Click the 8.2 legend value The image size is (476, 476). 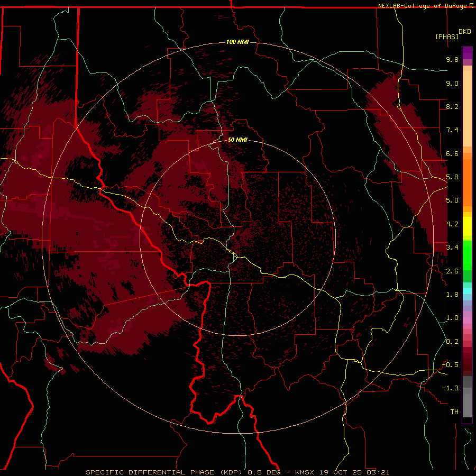pos(452,106)
